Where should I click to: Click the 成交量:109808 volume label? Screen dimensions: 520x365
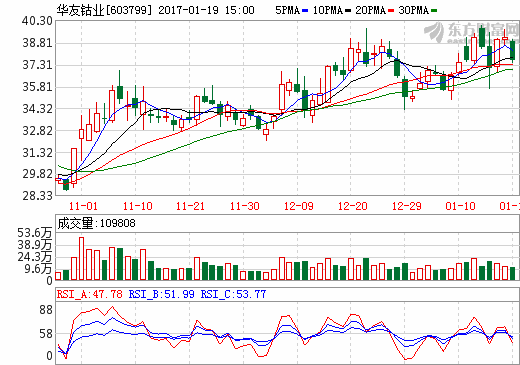96,223
